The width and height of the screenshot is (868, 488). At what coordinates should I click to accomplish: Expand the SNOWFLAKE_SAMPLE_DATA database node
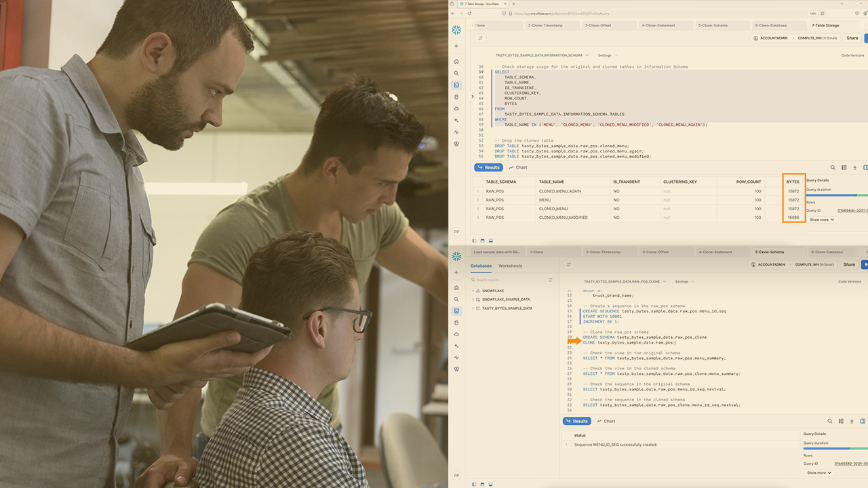(x=473, y=299)
